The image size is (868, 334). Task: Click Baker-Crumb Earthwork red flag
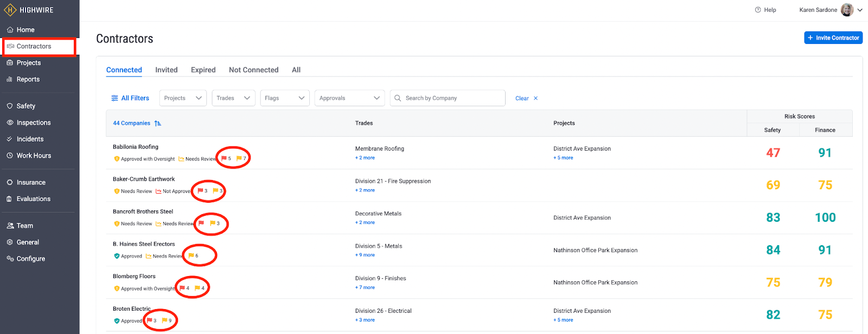(x=202, y=191)
